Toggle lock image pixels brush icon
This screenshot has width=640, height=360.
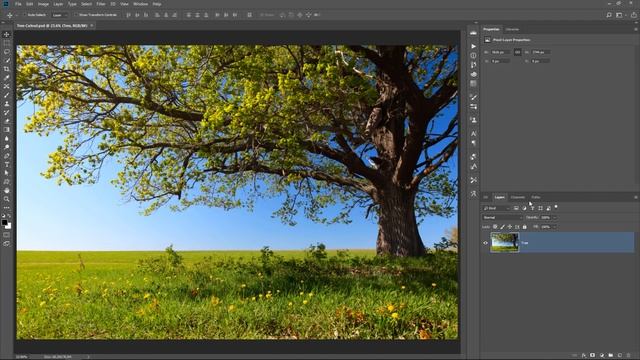pyautogui.click(x=502, y=227)
